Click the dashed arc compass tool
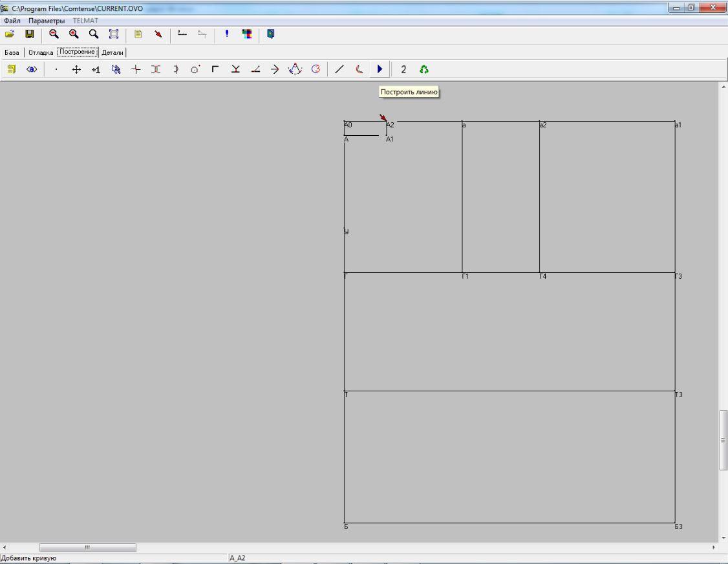Image resolution: width=728 pixels, height=564 pixels. tap(295, 69)
